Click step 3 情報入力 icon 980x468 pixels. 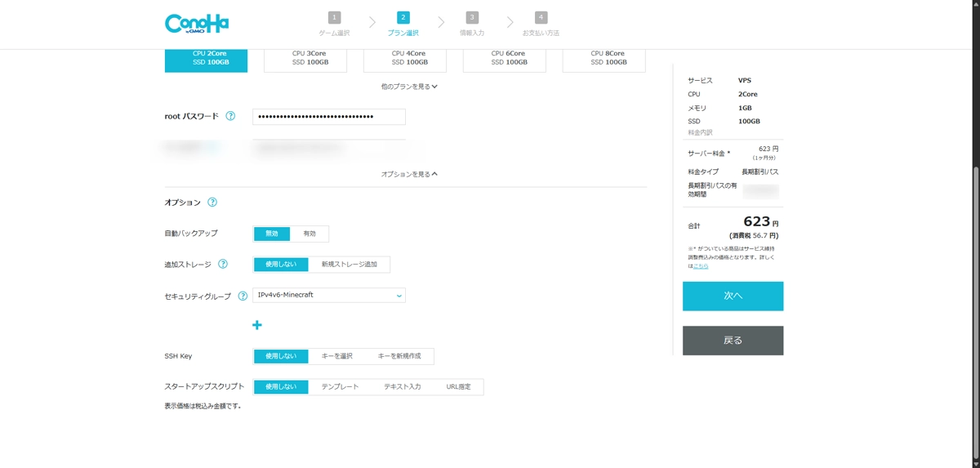[x=472, y=17]
